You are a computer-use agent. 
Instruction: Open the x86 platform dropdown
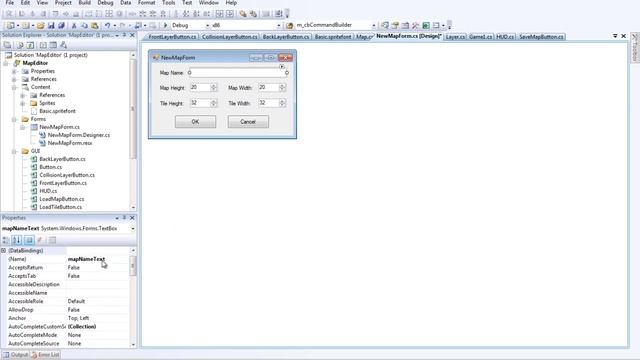click(279, 25)
